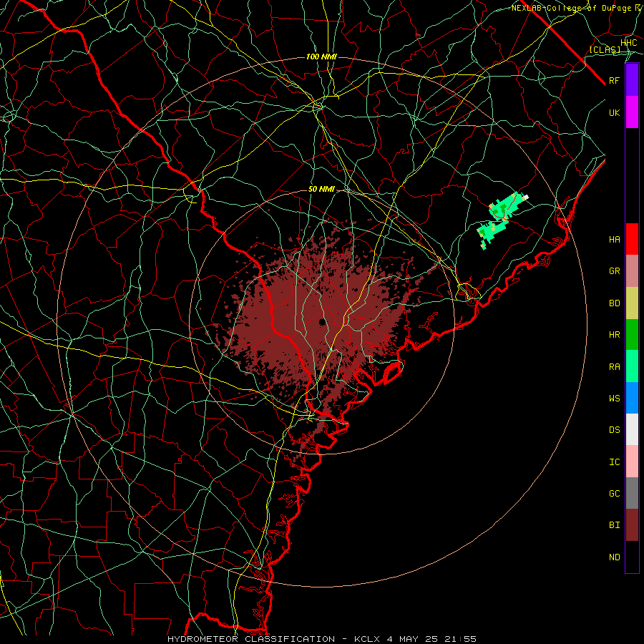Click the RF legend label

coord(614,80)
